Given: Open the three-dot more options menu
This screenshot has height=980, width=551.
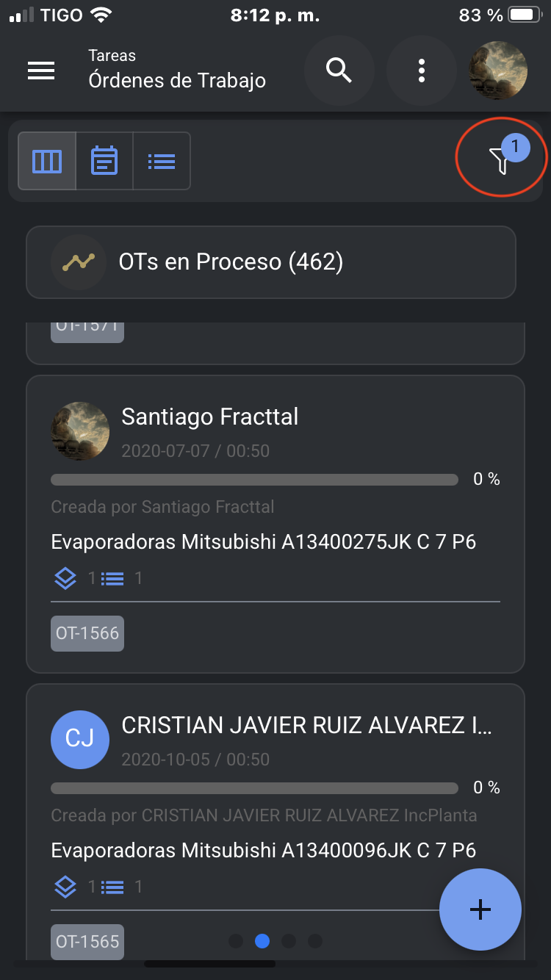Looking at the screenshot, I should coord(421,71).
